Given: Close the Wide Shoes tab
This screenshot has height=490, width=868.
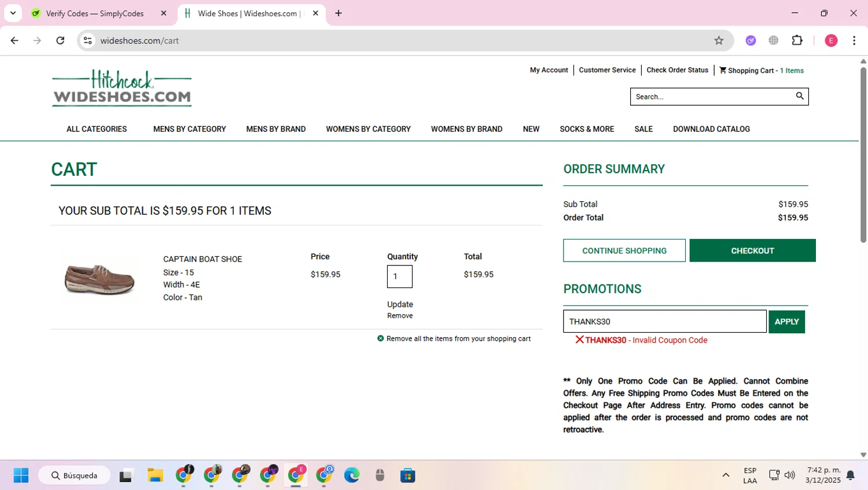Looking at the screenshot, I should pos(315,13).
